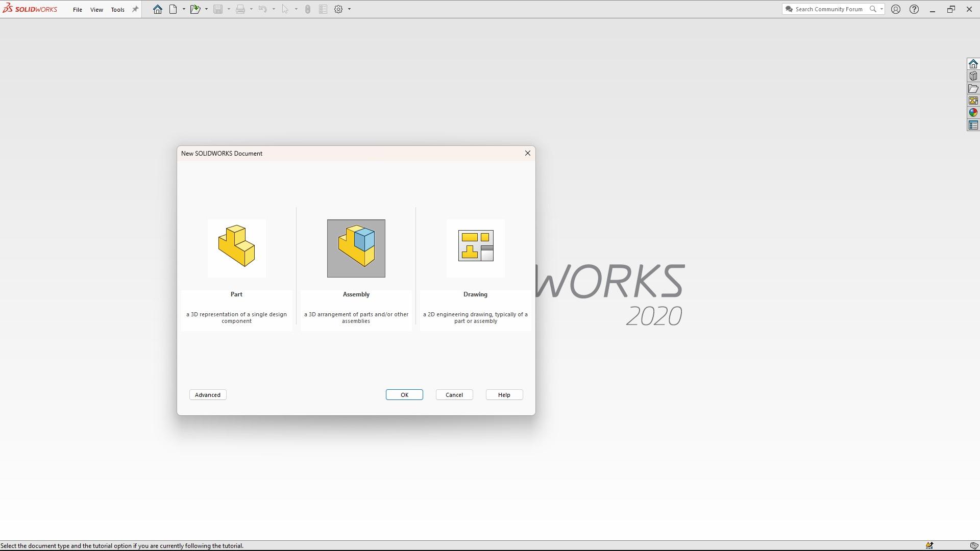Expand the Options gear dropdown arrow
Viewport: 980px width, 551px height.
pyautogui.click(x=349, y=9)
